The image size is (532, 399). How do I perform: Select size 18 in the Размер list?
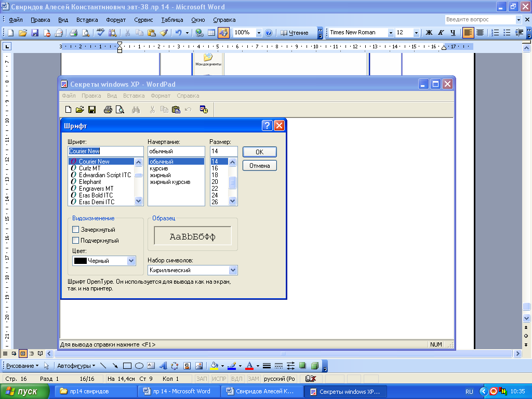[215, 175]
